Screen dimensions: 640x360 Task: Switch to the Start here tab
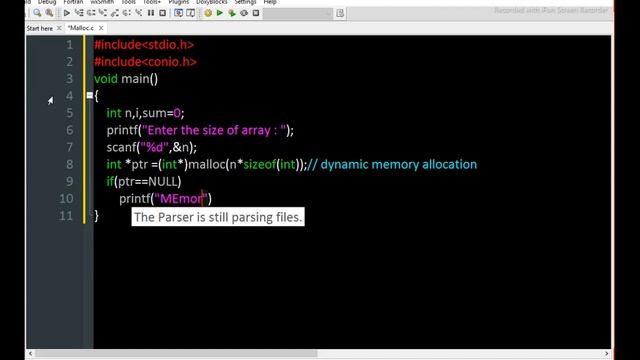(40, 28)
